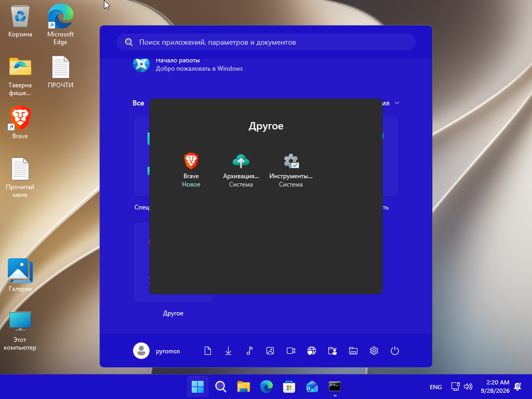Select the Microsoft Edge shortcut on desktop
532x399 pixels.
[60, 24]
